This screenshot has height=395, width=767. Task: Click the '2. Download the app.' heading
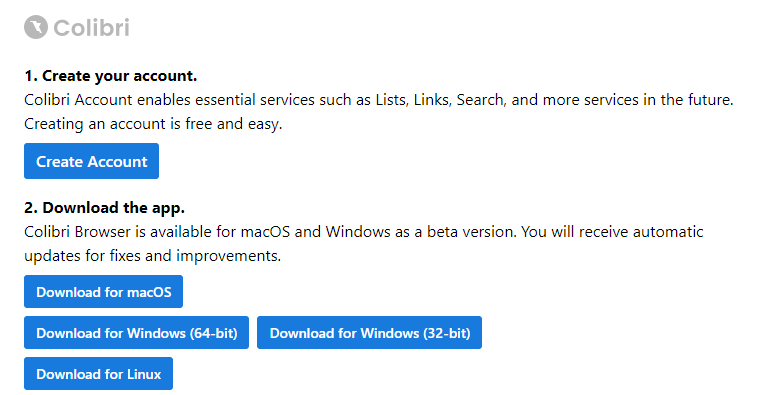(104, 208)
